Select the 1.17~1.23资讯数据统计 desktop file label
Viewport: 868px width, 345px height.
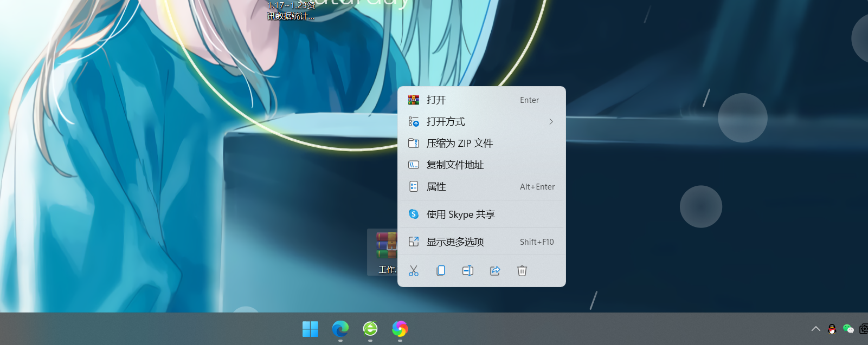point(291,10)
